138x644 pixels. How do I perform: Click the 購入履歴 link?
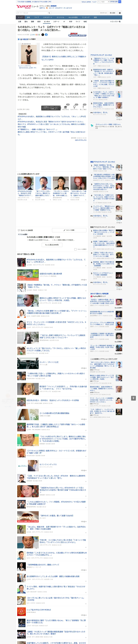click(x=112, y=13)
